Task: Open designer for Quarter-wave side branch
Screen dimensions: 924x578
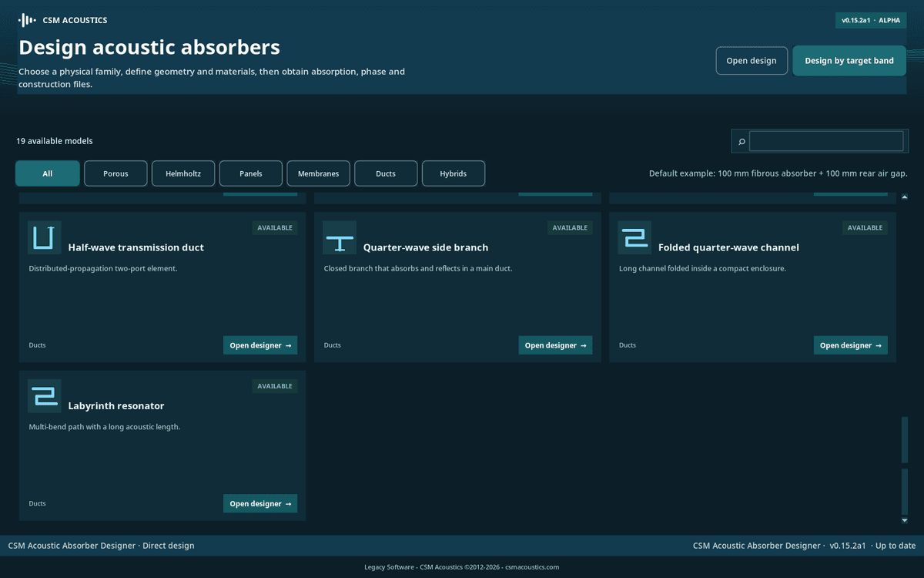Action: pyautogui.click(x=555, y=345)
